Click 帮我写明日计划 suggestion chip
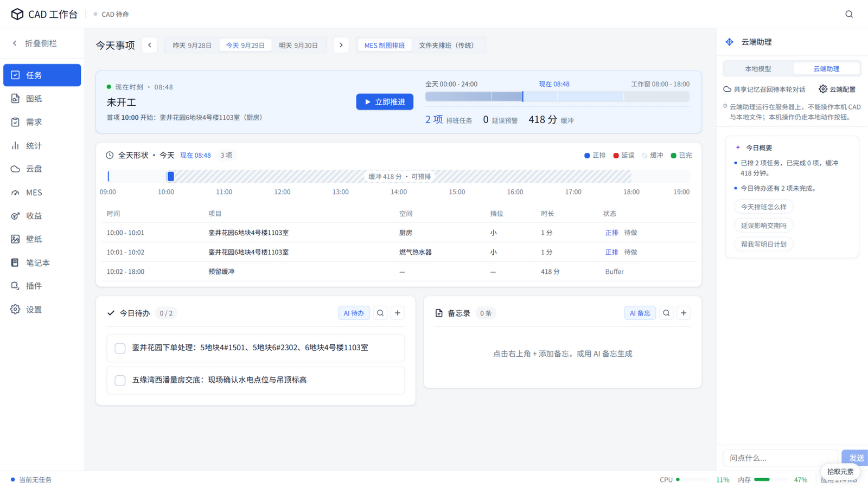868x488 pixels. click(764, 244)
